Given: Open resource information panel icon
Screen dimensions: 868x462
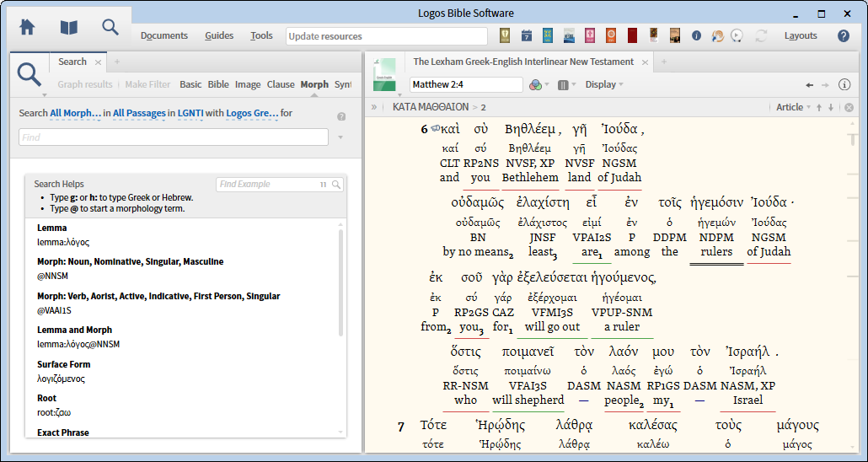Looking at the screenshot, I should [x=844, y=84].
